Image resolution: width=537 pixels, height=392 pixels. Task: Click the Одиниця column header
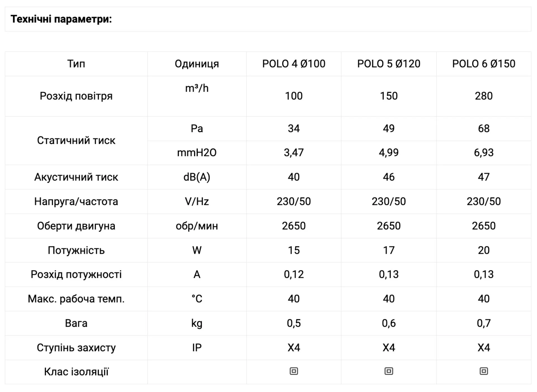pyautogui.click(x=197, y=64)
